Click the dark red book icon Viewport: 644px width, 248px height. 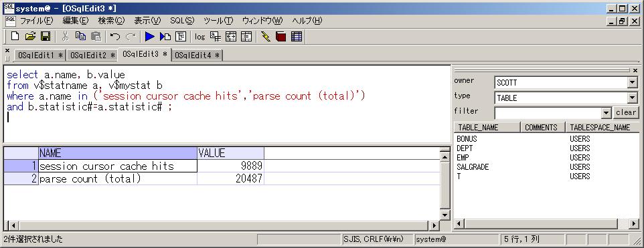pos(281,37)
